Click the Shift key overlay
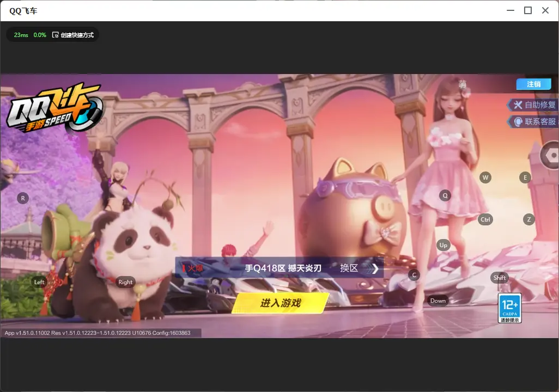 click(500, 278)
